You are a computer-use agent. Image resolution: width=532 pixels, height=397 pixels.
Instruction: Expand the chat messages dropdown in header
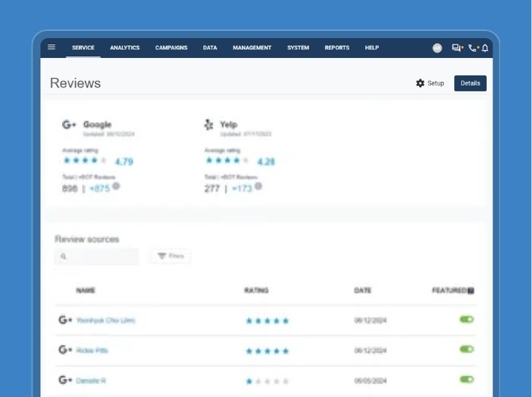(457, 48)
